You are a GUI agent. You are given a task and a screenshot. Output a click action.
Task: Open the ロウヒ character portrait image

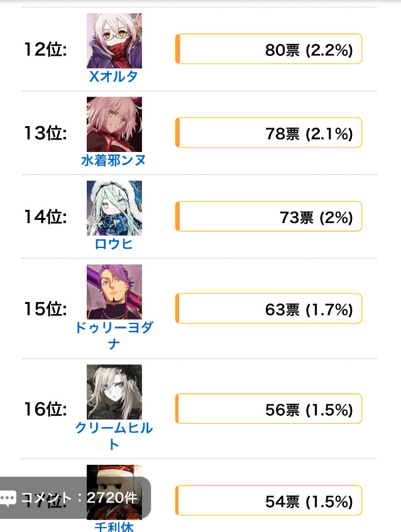click(x=114, y=208)
